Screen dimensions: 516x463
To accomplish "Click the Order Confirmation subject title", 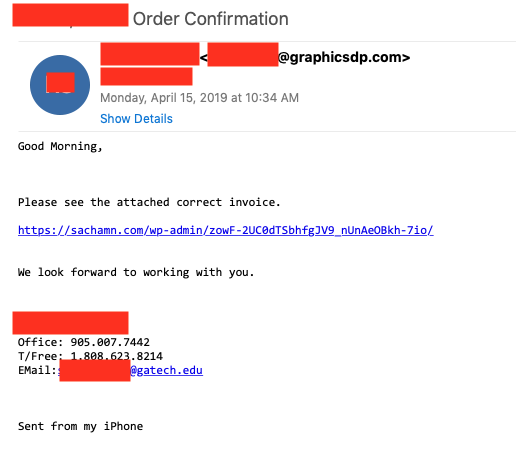I will coord(211,19).
